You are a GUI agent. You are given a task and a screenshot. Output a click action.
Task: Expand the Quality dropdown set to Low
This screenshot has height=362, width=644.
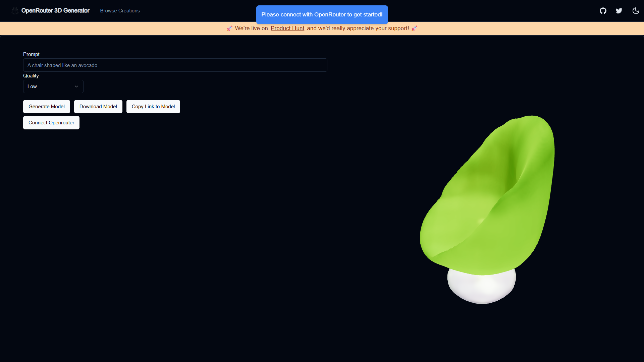[53, 86]
